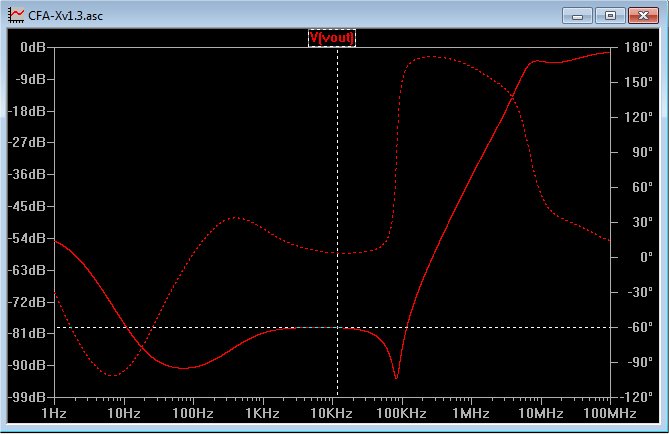The width and height of the screenshot is (669, 435).
Task: Click the V(vout) trace label
Action: [332, 38]
